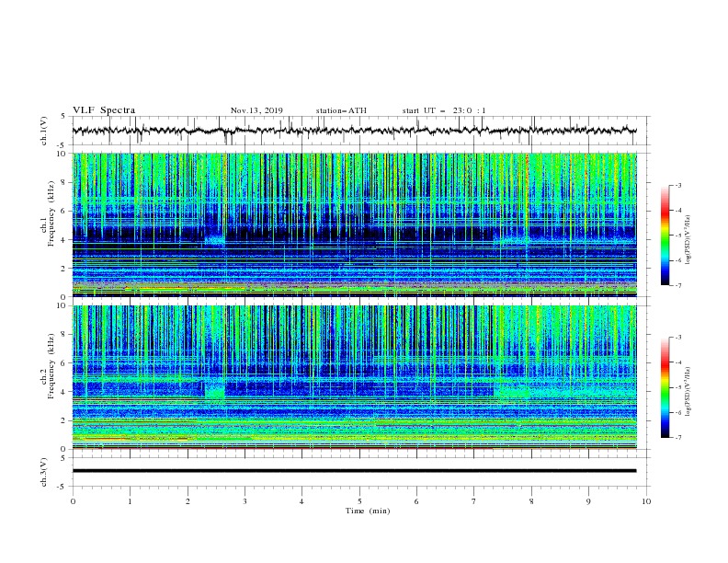Click time axis tick label "2"
Viewport: 728px width, 563px height.
click(188, 501)
